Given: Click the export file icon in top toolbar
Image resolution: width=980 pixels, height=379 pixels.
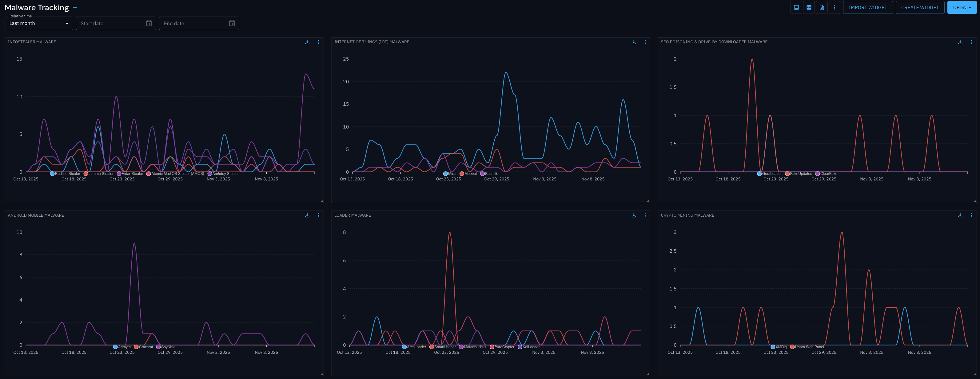Looking at the screenshot, I should coord(822,8).
